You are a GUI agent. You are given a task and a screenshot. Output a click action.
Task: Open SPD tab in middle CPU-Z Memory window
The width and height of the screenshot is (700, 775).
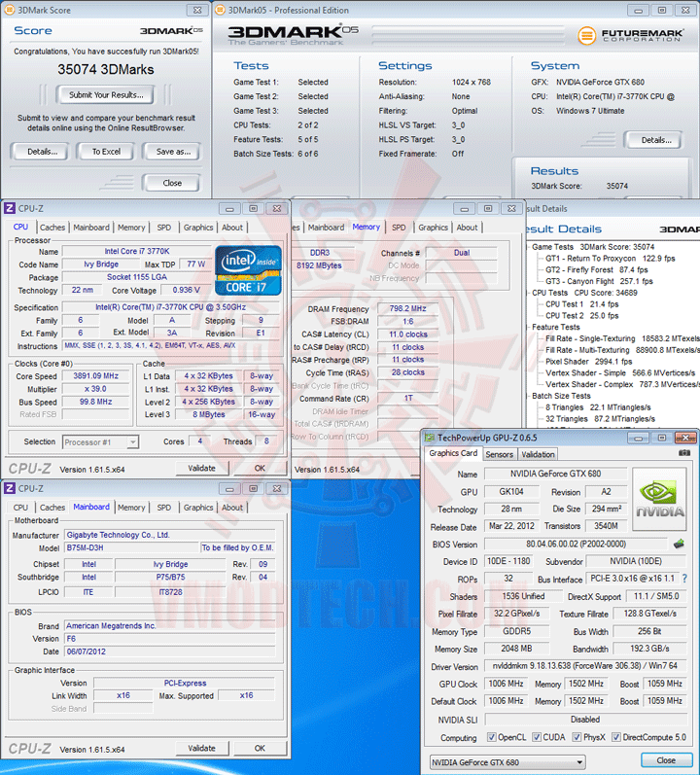(399, 228)
